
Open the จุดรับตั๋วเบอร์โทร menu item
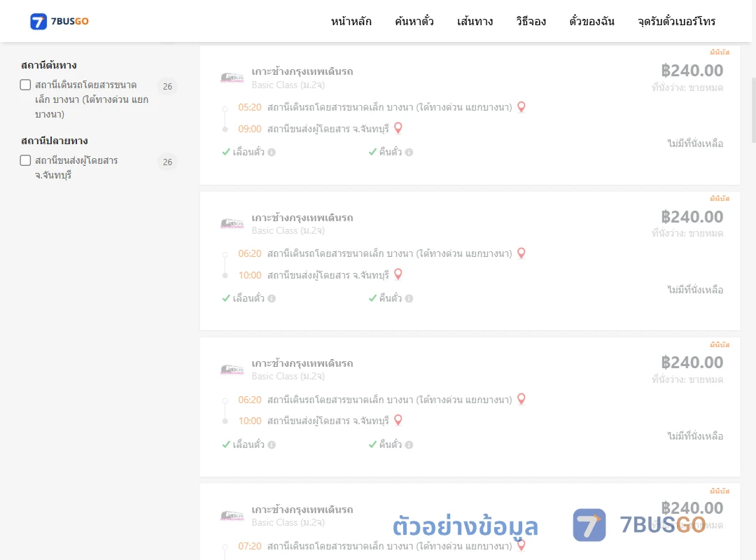pyautogui.click(x=676, y=21)
